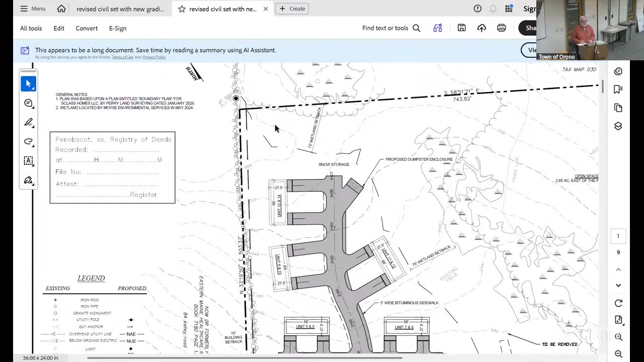Zoom out of the document

pyautogui.click(x=618, y=354)
